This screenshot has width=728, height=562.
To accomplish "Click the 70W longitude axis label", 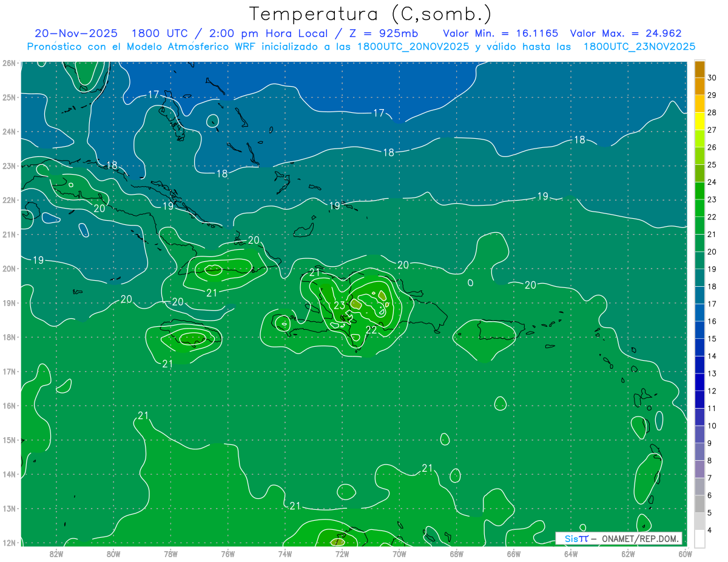I will [399, 553].
